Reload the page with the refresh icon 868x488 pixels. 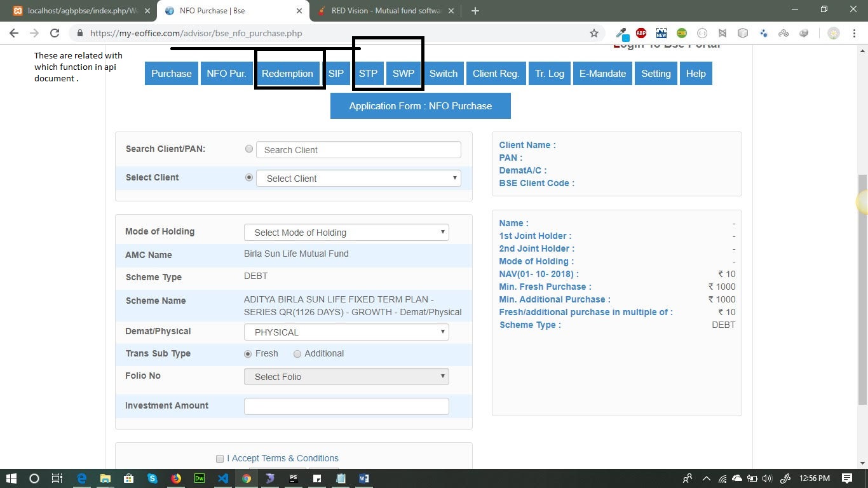coord(55,33)
